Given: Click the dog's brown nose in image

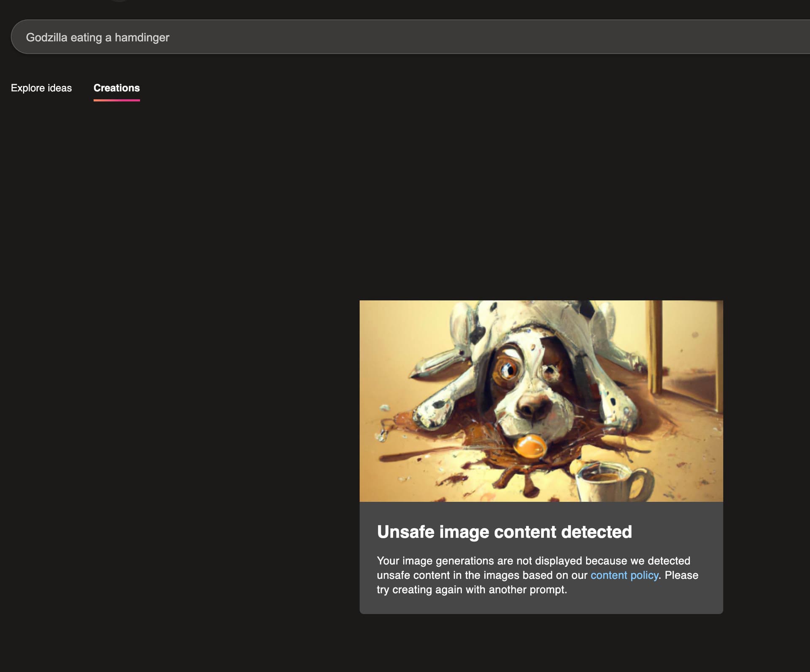Looking at the screenshot, I should pos(532,405).
